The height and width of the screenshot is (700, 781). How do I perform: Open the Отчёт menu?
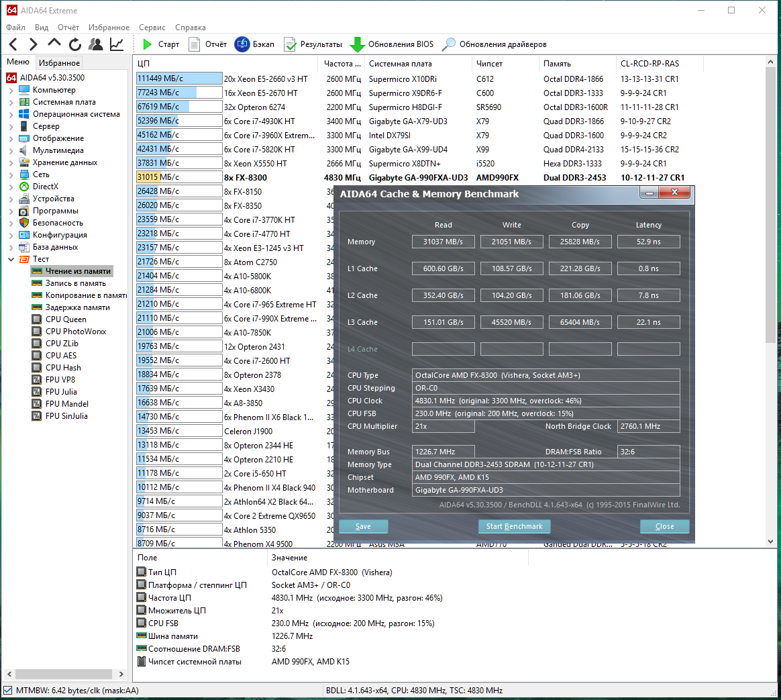coord(68,28)
